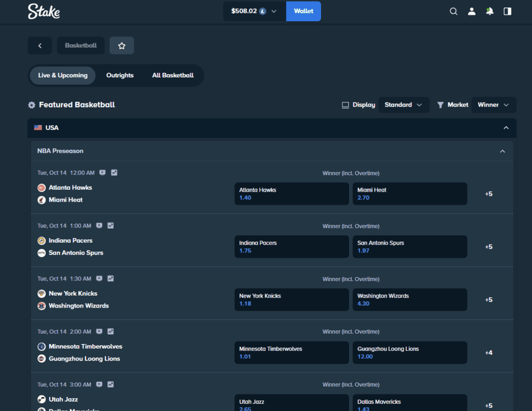Viewport: 532px width, 411px height.
Task: Toggle the favorites star beside Basketball
Action: 122,45
